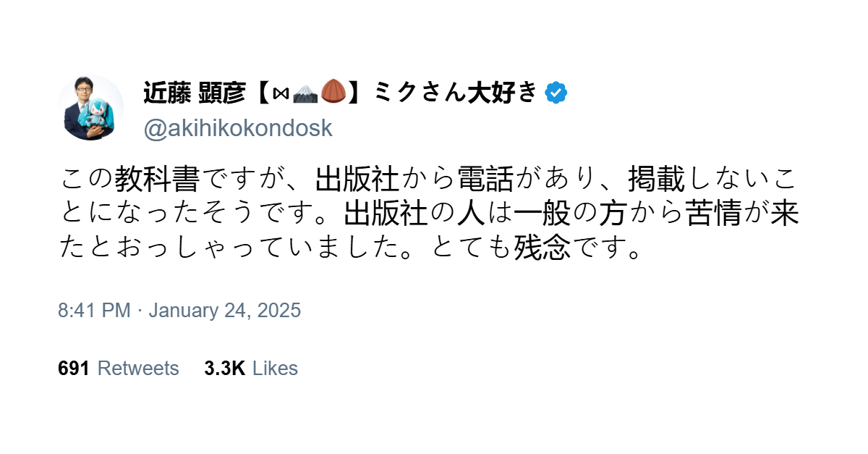
Task: Click the ミクさん大好き part of the name
Action: point(456,93)
